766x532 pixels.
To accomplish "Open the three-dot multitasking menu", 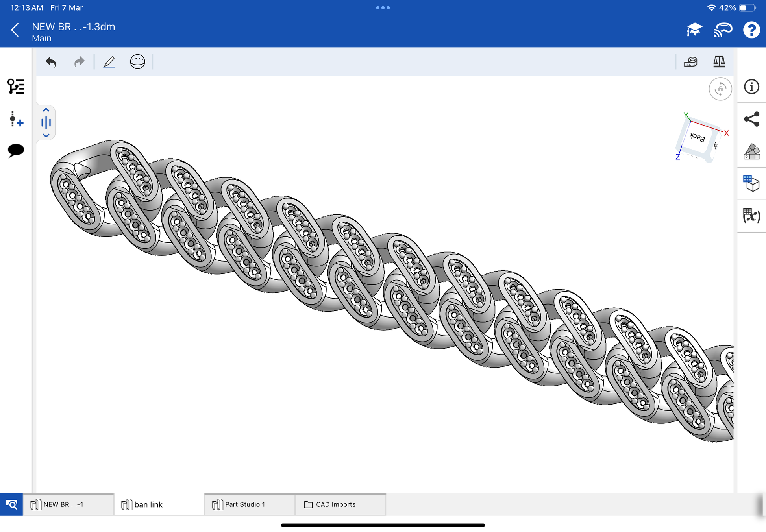I will pyautogui.click(x=383, y=7).
